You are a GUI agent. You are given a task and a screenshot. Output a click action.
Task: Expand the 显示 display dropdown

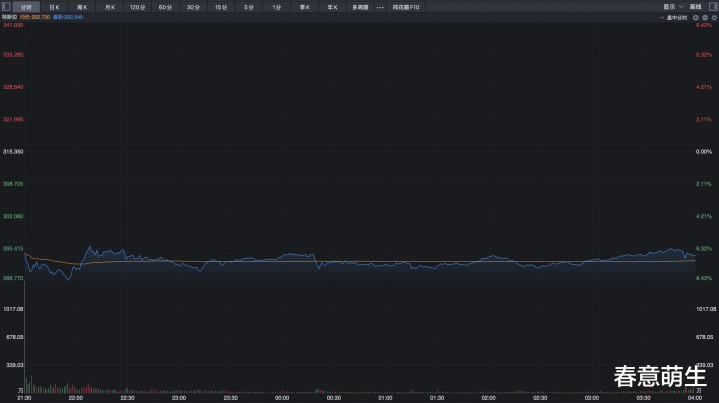[673, 7]
